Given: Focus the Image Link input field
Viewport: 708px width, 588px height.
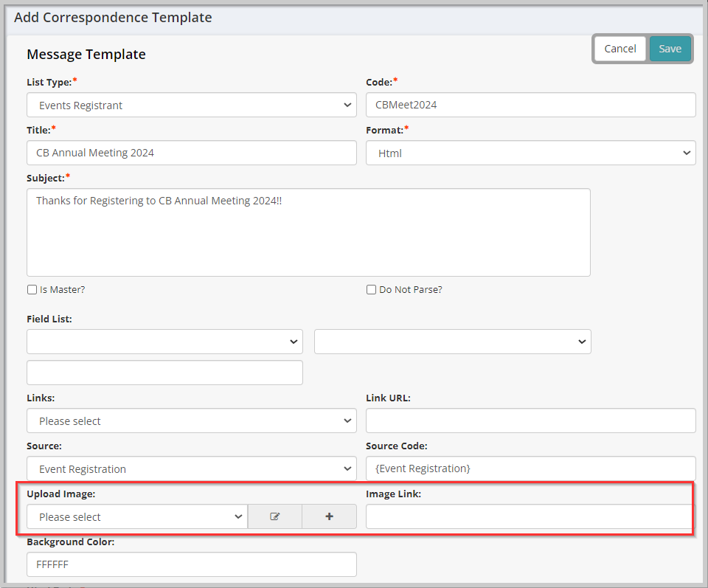Looking at the screenshot, I should 530,516.
